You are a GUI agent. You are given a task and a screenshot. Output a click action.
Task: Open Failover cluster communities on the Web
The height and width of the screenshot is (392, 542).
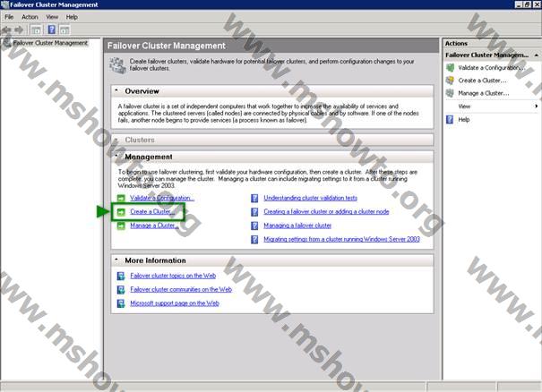pos(181,289)
